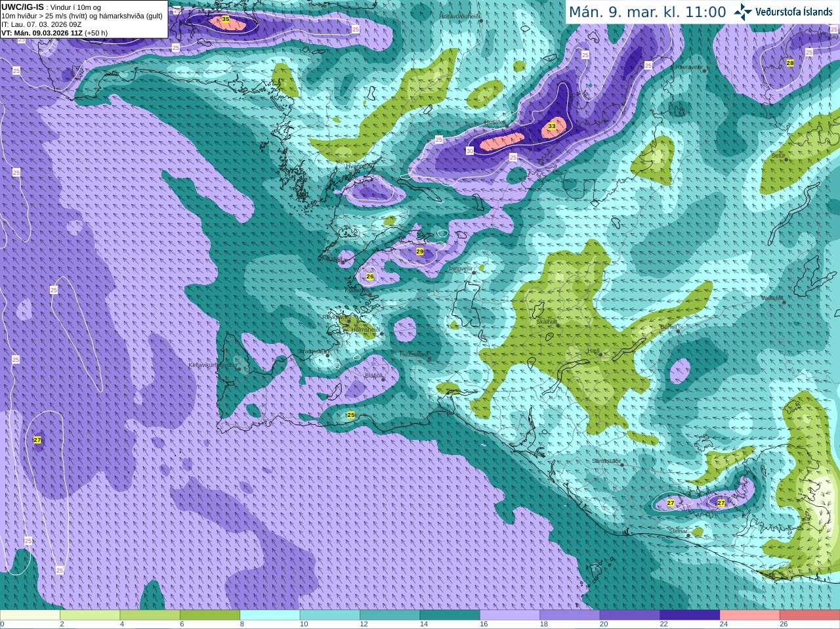Image resolution: width=840 pixels, height=629 pixels.
Task: Click the Straumsvík station label
Action: tap(313, 351)
